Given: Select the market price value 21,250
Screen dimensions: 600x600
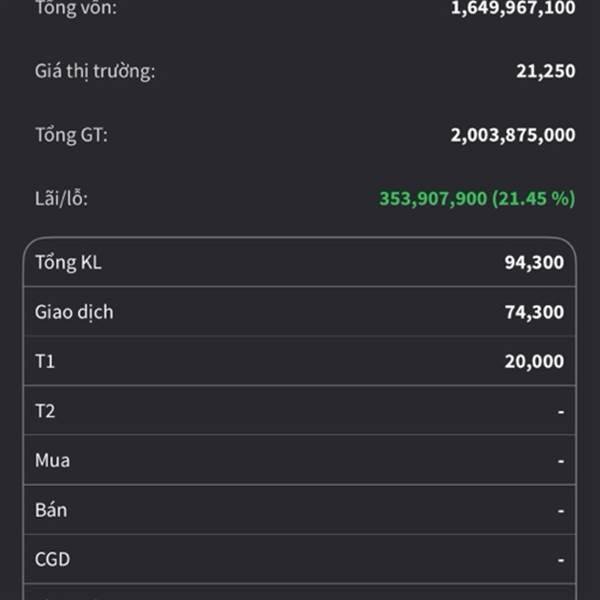Looking at the screenshot, I should [x=546, y=71].
